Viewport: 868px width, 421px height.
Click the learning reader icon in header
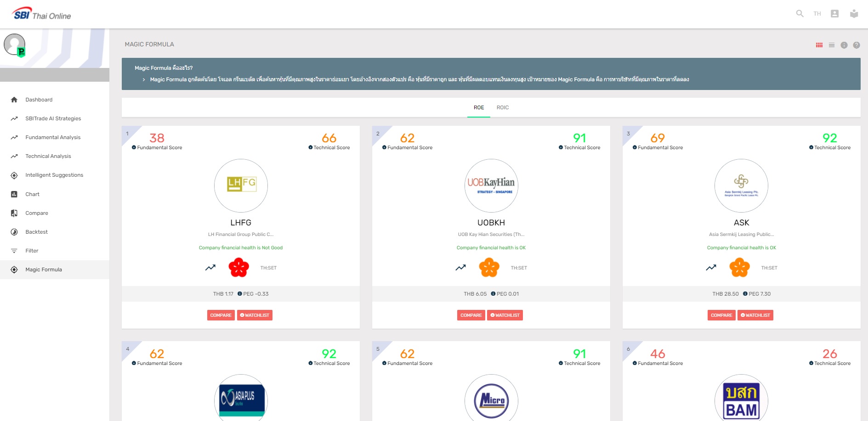tap(854, 14)
